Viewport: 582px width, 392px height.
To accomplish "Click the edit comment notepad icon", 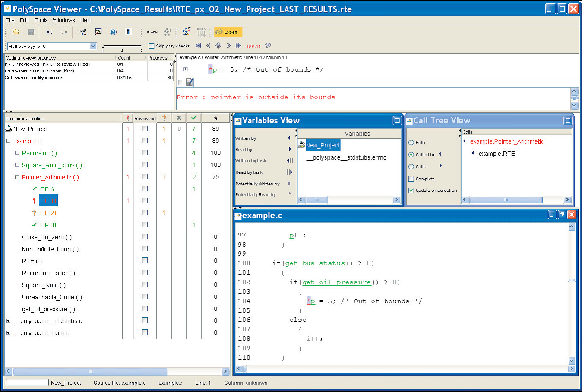I will click(x=189, y=82).
